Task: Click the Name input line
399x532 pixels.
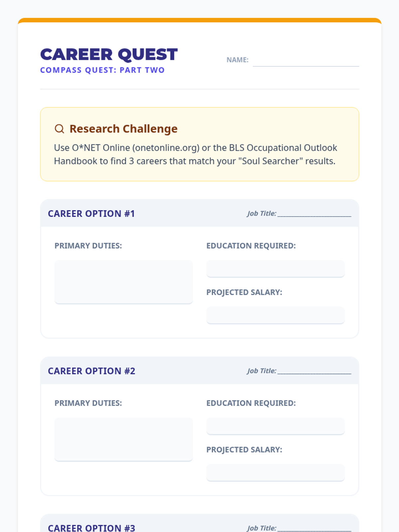Action: [306, 61]
